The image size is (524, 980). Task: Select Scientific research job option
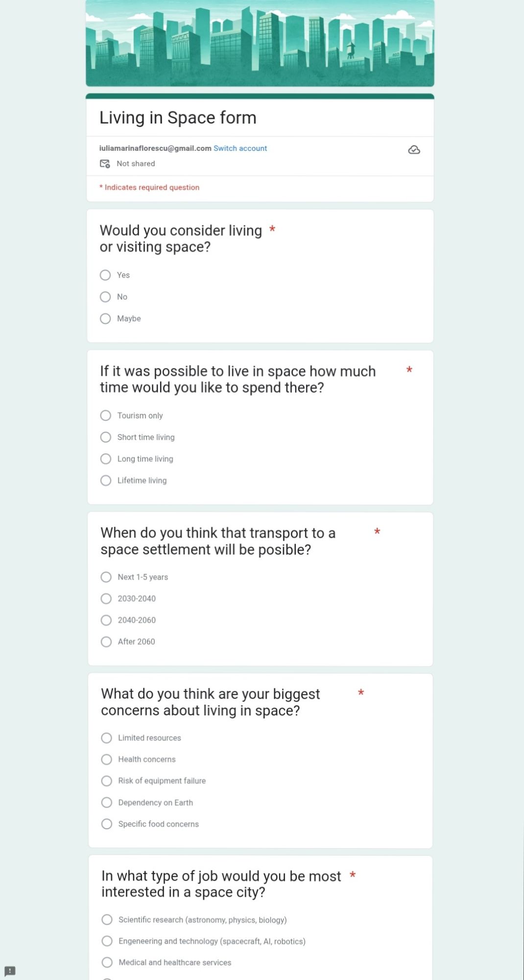(107, 920)
